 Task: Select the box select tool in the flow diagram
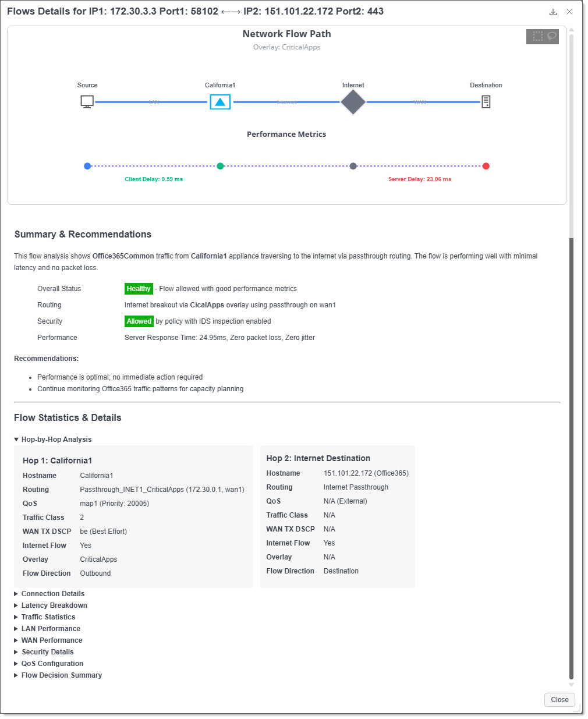pos(537,36)
